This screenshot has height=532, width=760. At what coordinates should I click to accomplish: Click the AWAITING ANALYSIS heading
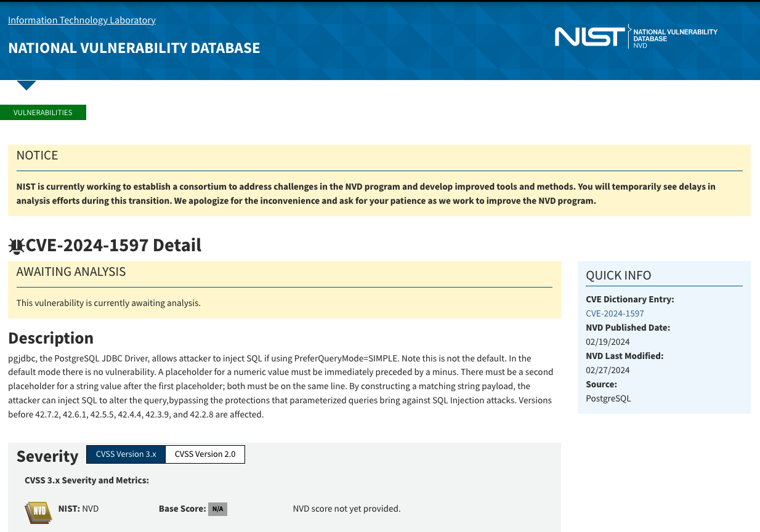click(x=71, y=272)
